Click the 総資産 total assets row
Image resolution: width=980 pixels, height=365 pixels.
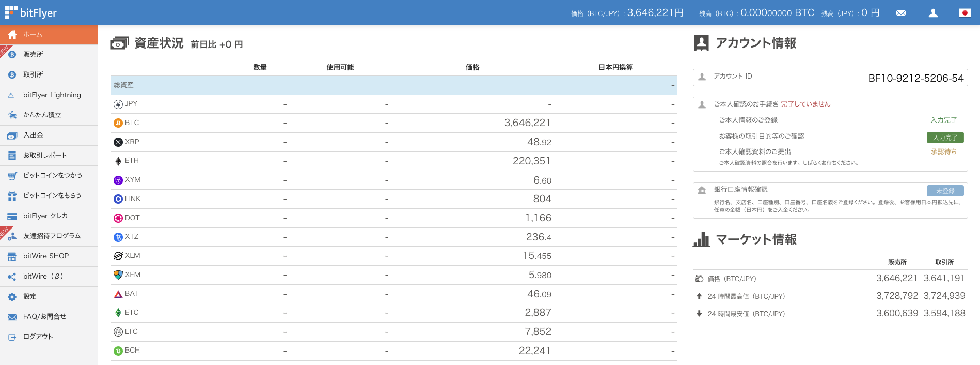point(394,85)
